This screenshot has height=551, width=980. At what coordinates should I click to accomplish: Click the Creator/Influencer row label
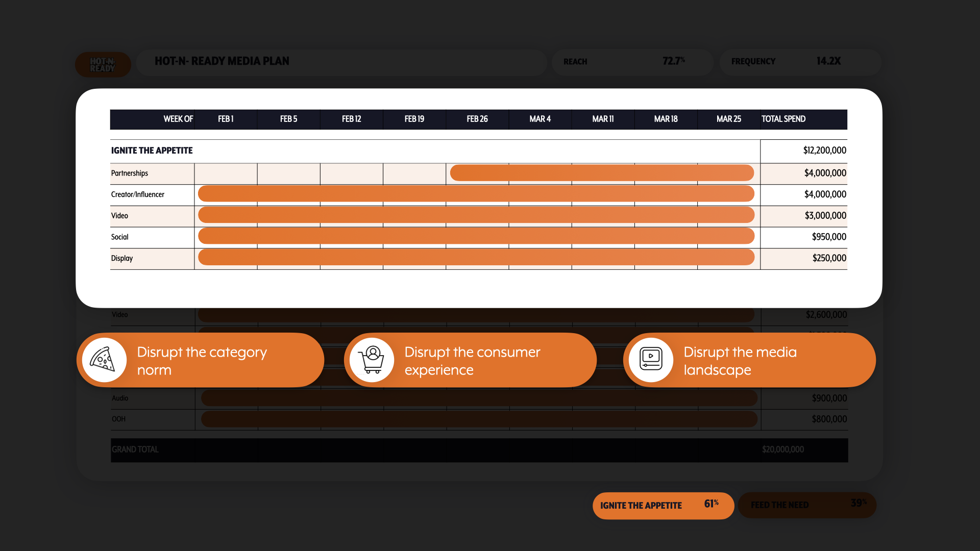(x=138, y=195)
